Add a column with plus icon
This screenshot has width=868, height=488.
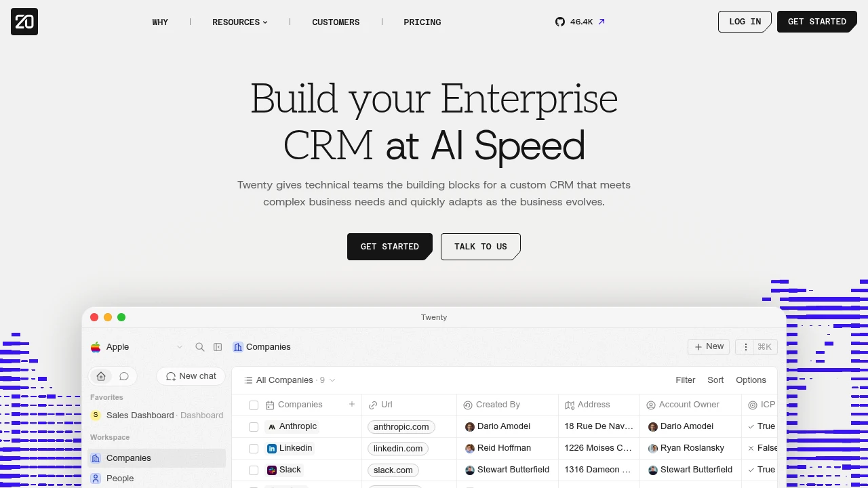click(x=352, y=405)
